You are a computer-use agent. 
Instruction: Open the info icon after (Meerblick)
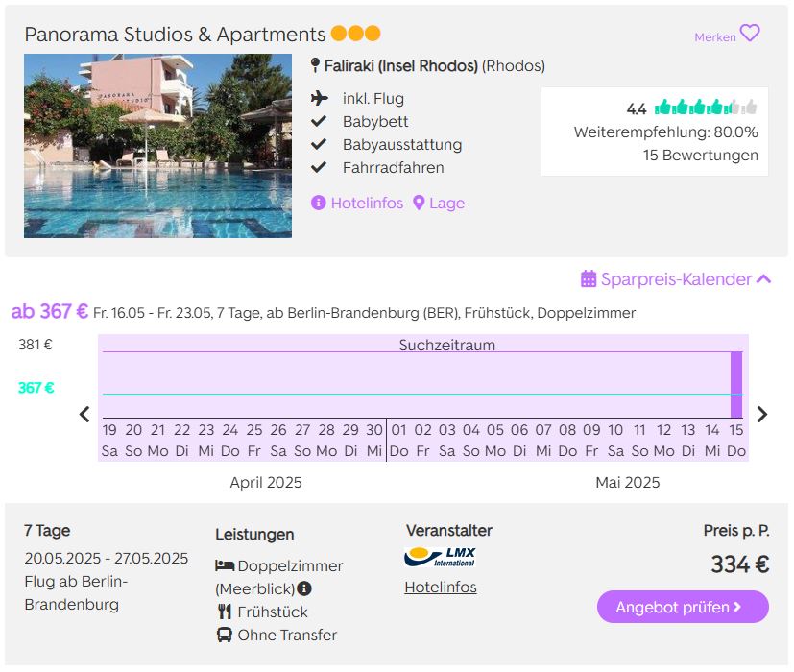click(x=303, y=588)
